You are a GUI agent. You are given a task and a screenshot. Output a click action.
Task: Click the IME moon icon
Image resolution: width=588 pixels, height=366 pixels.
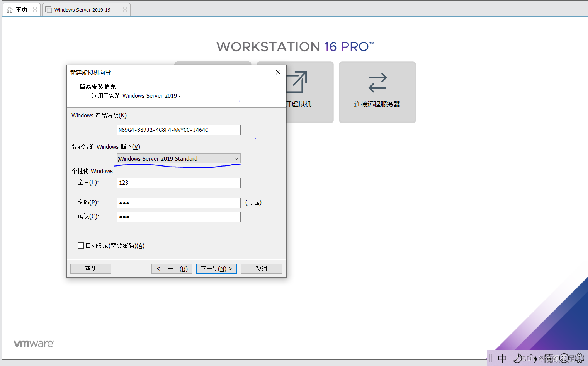click(518, 358)
